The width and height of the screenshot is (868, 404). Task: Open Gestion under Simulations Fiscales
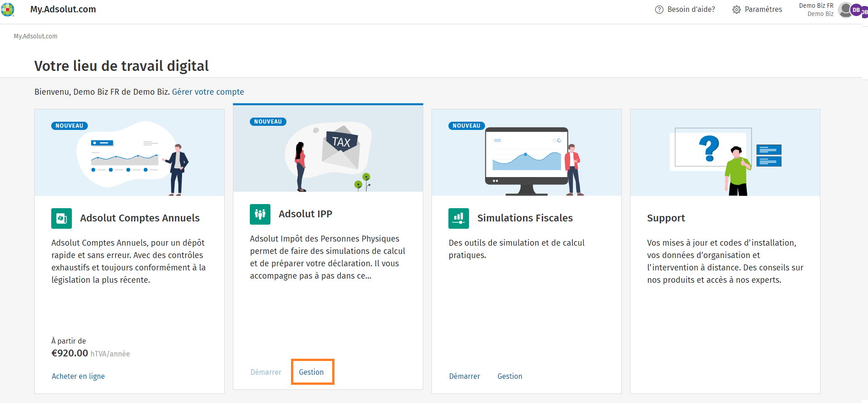click(510, 376)
